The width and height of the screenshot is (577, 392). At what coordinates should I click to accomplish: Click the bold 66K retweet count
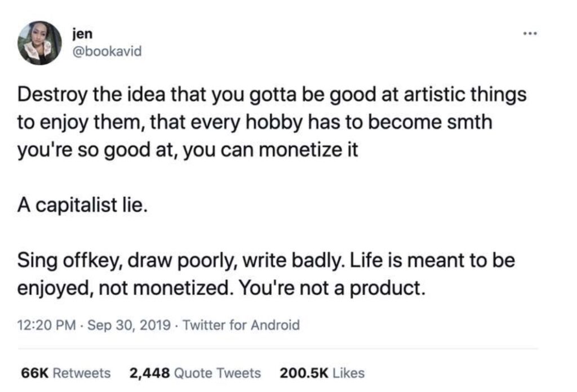(x=34, y=373)
